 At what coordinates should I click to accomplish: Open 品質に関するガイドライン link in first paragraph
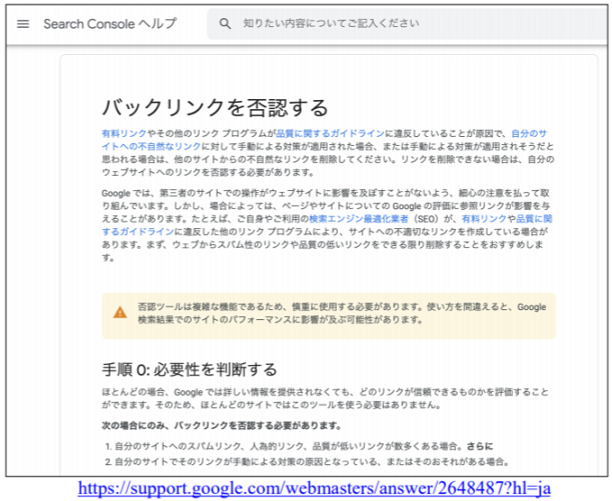pos(330,133)
